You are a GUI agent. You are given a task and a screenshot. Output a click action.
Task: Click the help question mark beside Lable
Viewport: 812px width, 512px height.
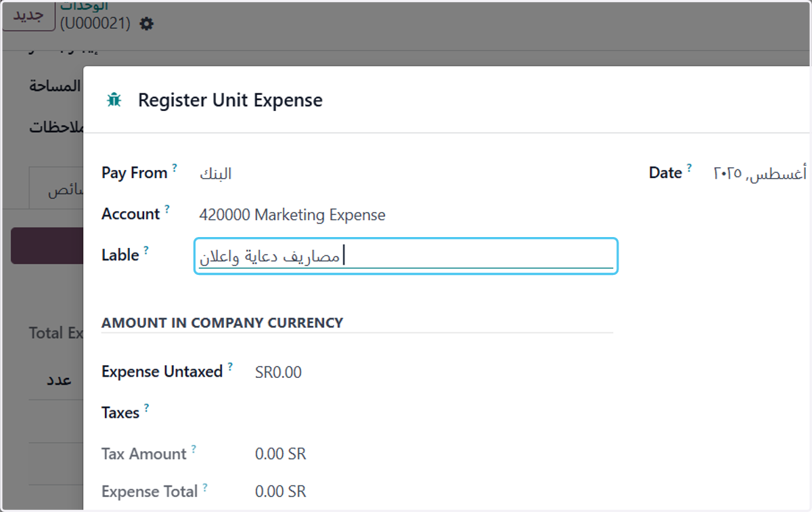145,250
